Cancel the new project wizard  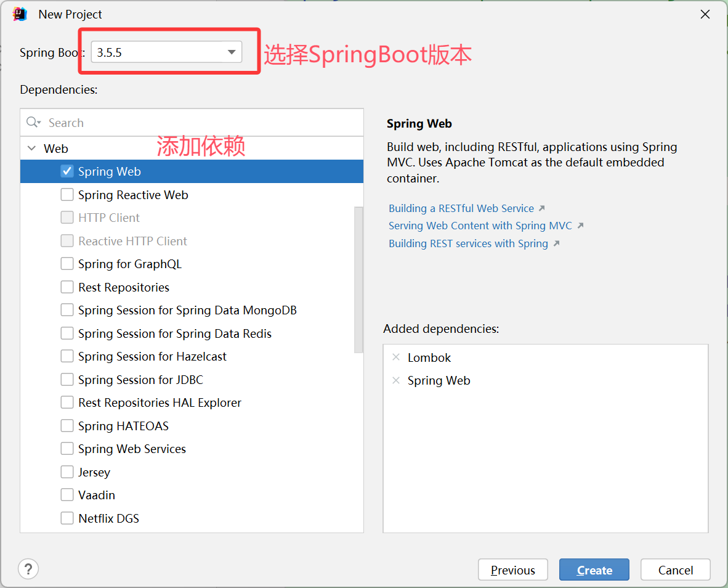click(x=676, y=570)
